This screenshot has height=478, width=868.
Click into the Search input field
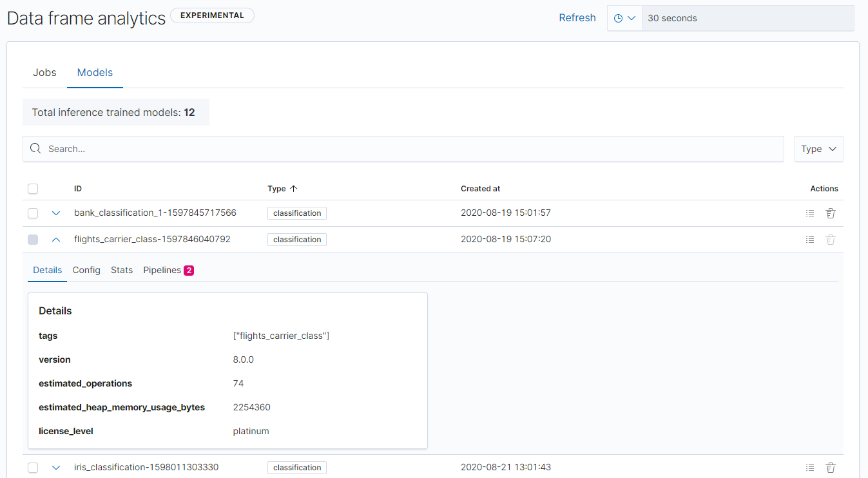[x=258, y=149]
